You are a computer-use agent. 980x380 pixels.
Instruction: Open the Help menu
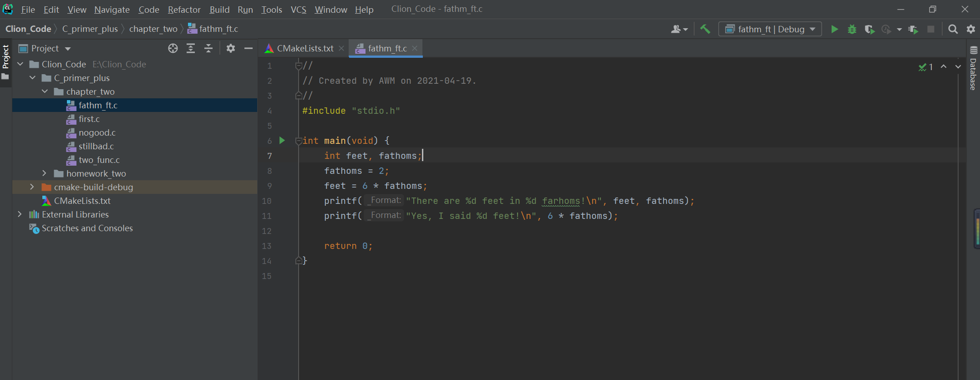[364, 10]
